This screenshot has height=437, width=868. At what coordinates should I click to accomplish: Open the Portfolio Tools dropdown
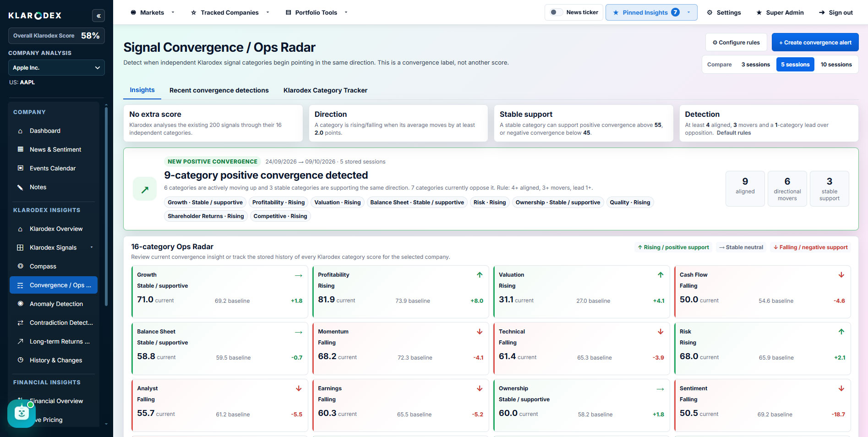coord(317,12)
